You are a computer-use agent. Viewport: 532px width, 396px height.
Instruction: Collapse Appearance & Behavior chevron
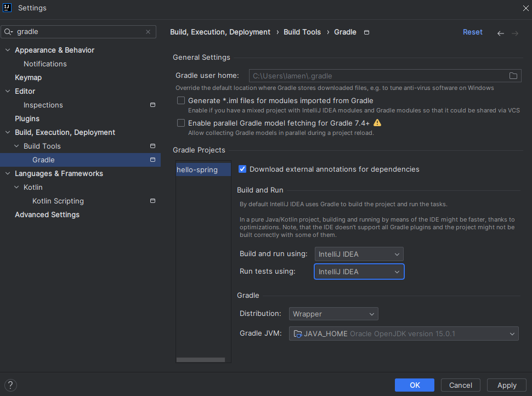(8, 50)
